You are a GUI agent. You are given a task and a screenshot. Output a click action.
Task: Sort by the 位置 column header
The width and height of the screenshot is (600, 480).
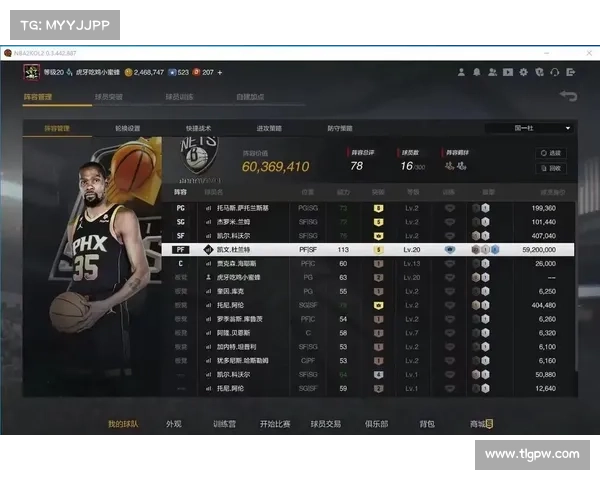click(x=308, y=192)
